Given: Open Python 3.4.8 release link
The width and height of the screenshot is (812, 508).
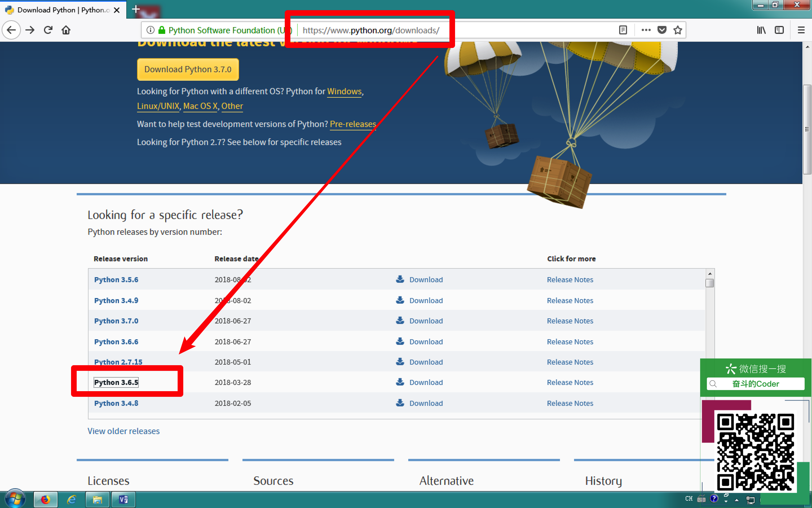Looking at the screenshot, I should (x=116, y=403).
